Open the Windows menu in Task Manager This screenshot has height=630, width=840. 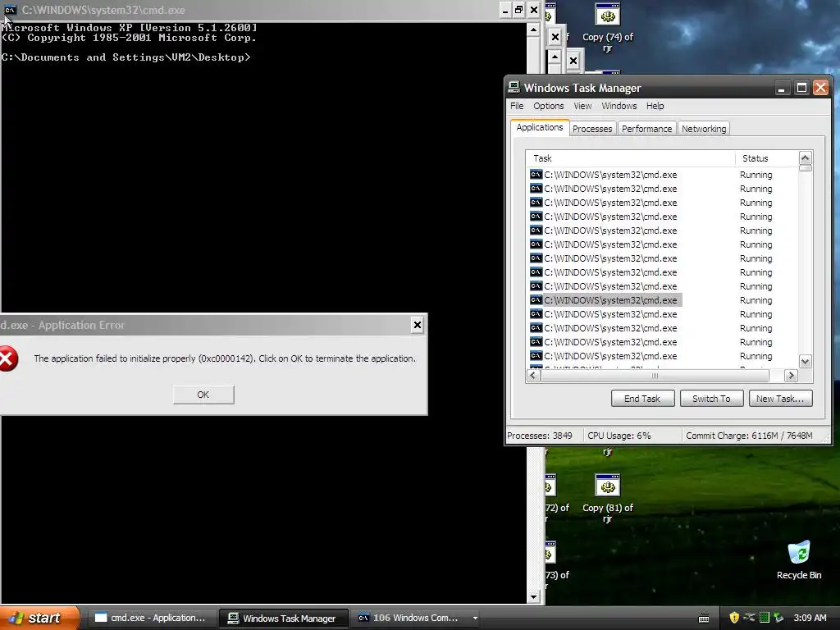coord(619,106)
